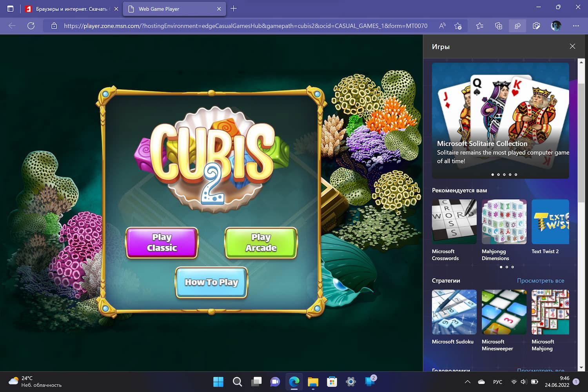Show the fourth banner carousel slide
Viewport: 588px width, 392px height.
point(510,174)
